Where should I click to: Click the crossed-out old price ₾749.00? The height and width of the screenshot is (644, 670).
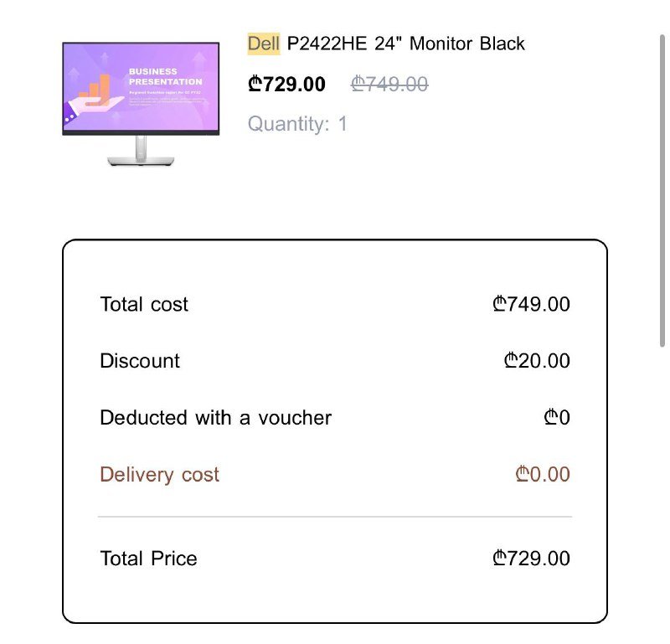click(x=389, y=84)
